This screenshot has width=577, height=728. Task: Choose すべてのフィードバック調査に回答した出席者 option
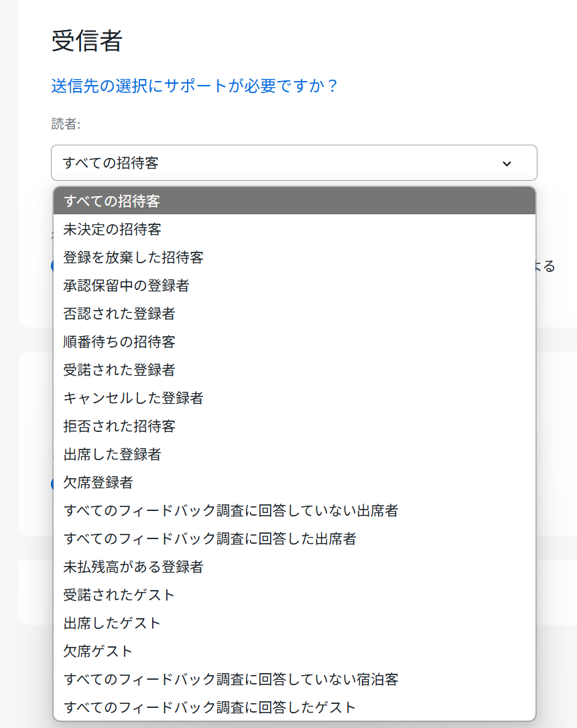tap(295, 538)
